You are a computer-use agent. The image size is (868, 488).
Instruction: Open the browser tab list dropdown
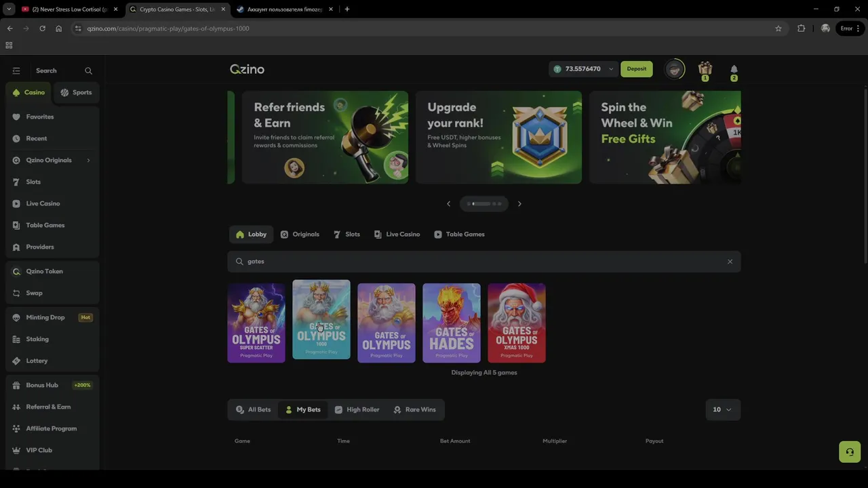[9, 9]
